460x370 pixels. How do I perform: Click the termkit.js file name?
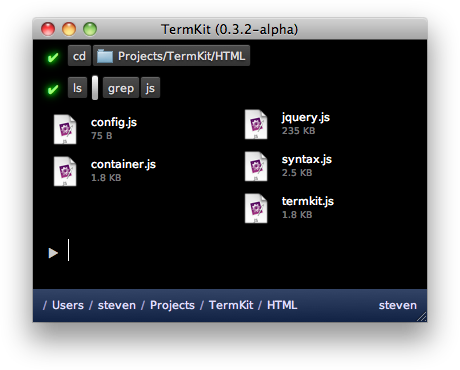pyautogui.click(x=308, y=201)
